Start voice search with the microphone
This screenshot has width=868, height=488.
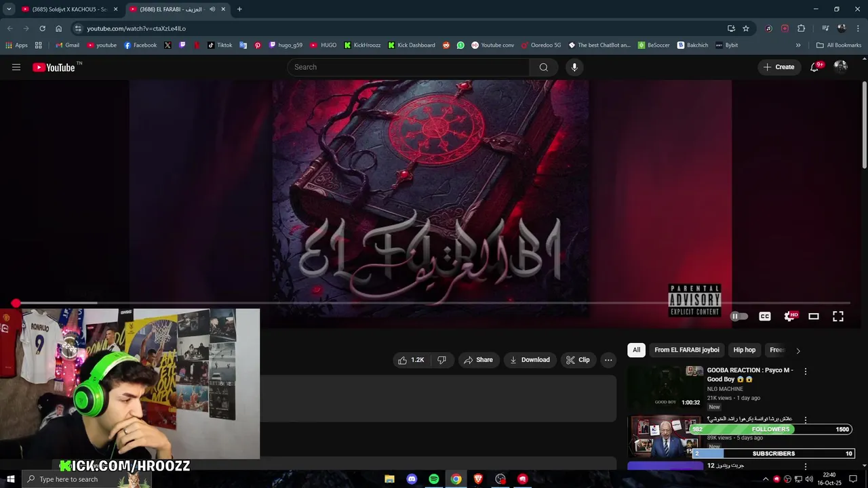(574, 67)
